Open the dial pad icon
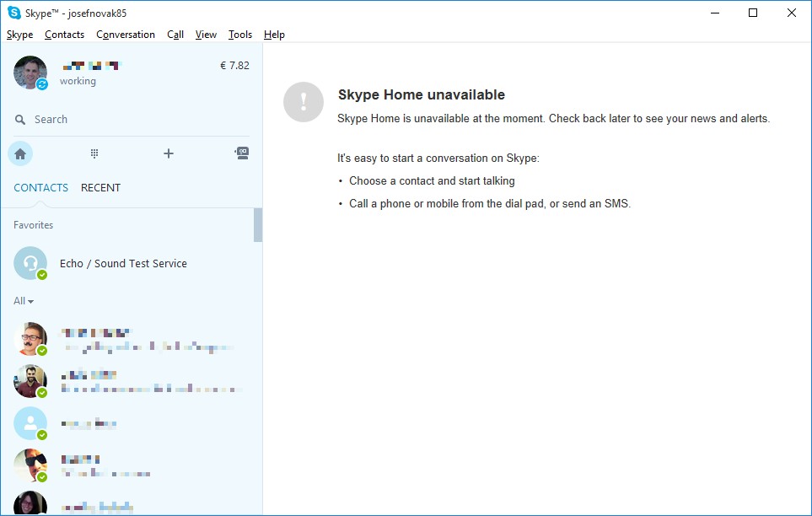The image size is (812, 516). (94, 153)
